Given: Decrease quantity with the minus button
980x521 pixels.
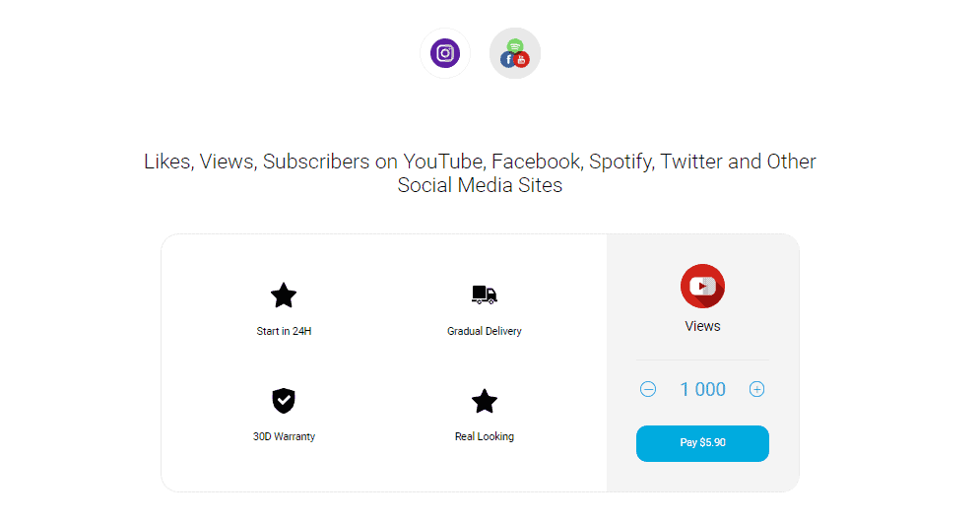Looking at the screenshot, I should [x=648, y=389].
